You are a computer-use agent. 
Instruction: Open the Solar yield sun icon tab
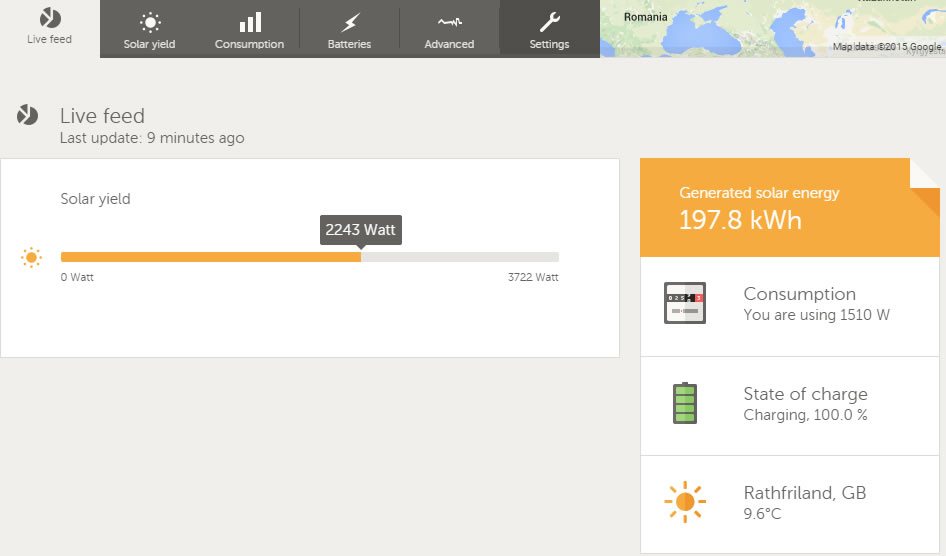pyautogui.click(x=149, y=22)
